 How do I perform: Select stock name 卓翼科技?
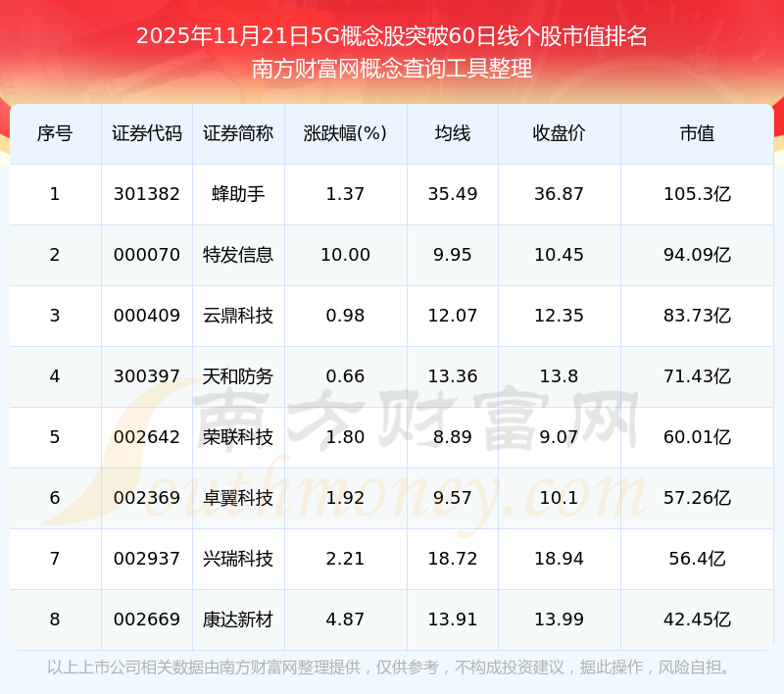point(238,498)
